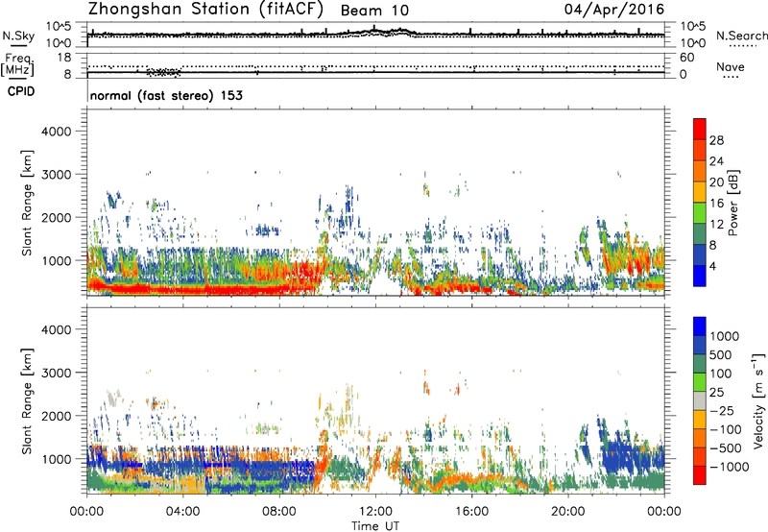The image size is (768, 532).
Task: Select the "3000" range tick of the power panel
Action: tap(57, 175)
